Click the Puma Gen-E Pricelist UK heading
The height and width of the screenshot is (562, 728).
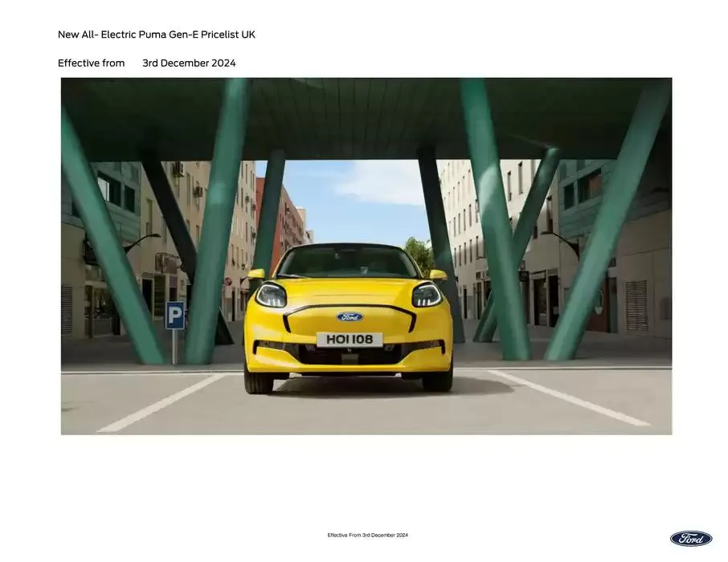tap(155, 34)
